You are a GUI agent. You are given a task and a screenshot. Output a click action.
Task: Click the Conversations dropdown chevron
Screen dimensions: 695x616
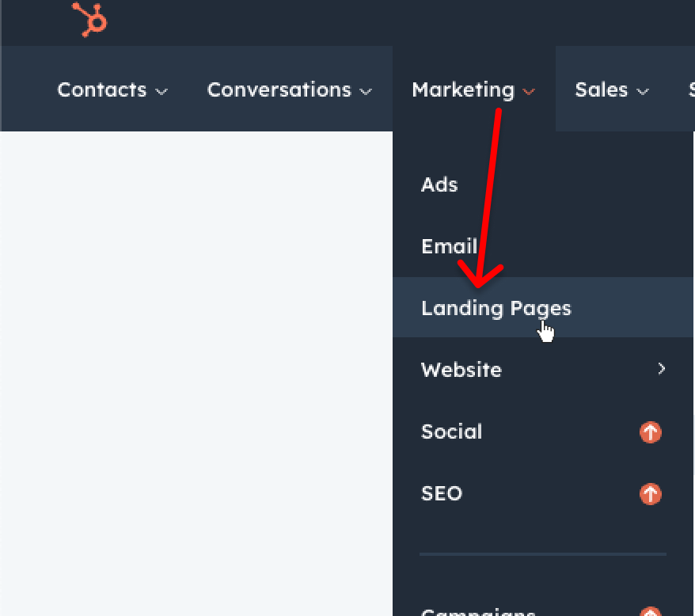coord(366,92)
